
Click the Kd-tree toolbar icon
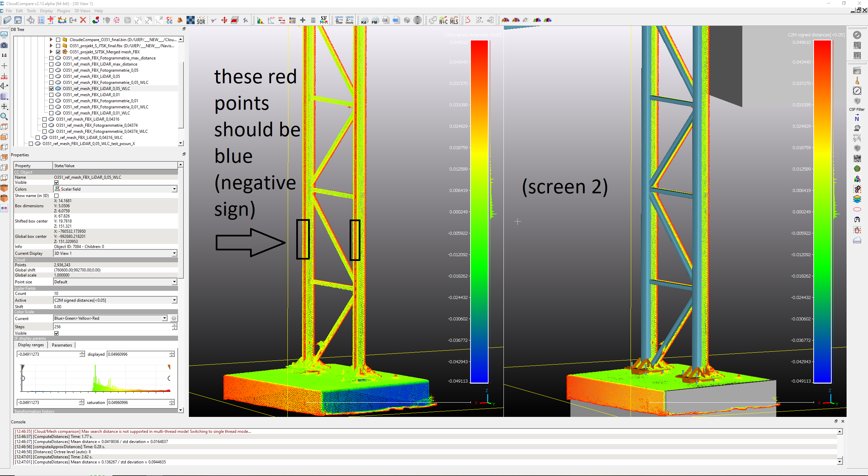tap(364, 20)
